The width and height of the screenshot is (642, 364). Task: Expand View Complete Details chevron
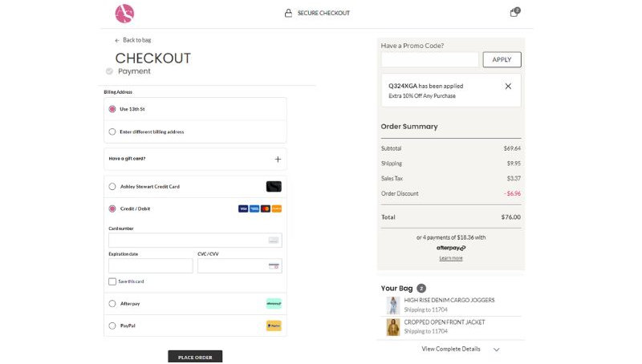[496, 350]
